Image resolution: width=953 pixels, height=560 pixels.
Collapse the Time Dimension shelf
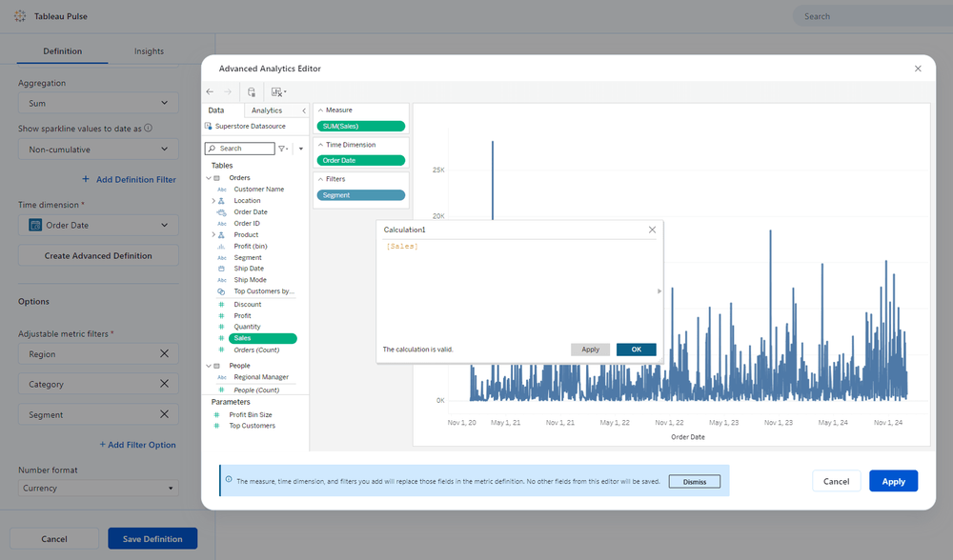click(x=321, y=145)
